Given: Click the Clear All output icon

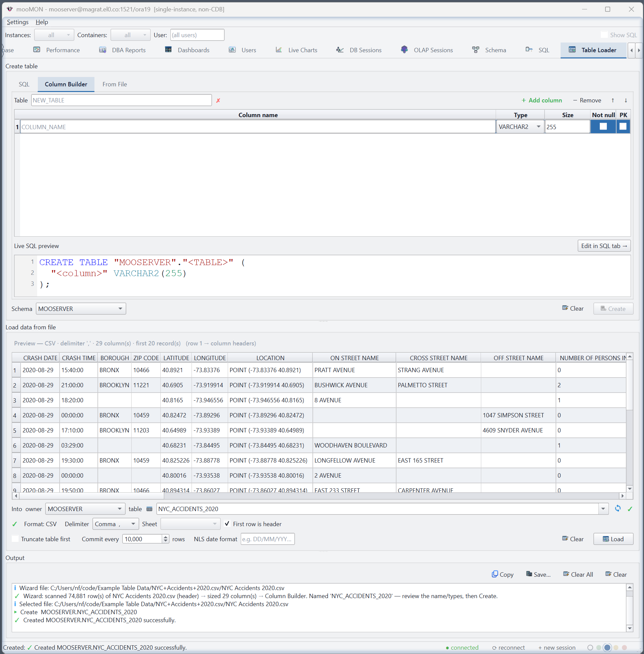Looking at the screenshot, I should tap(566, 574).
